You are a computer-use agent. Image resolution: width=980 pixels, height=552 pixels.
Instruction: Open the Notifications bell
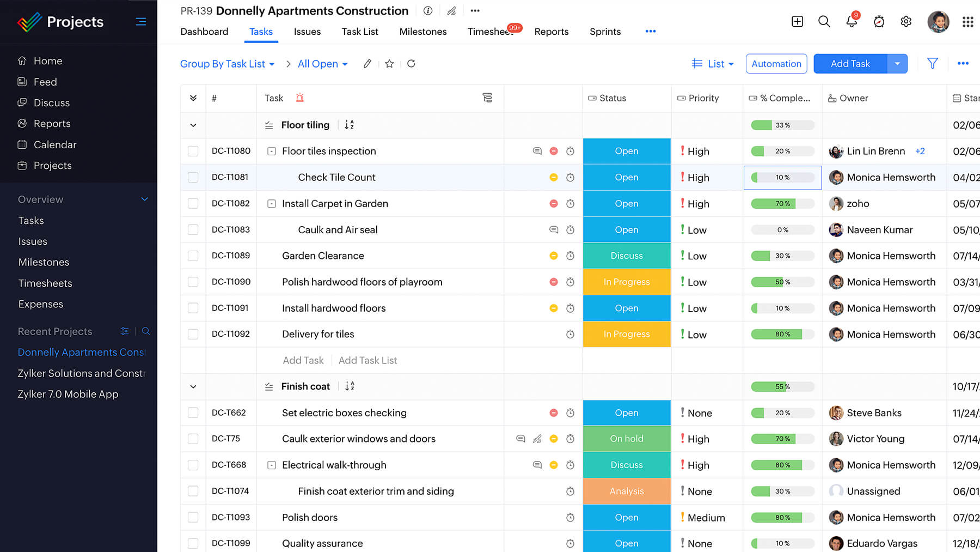(x=851, y=21)
